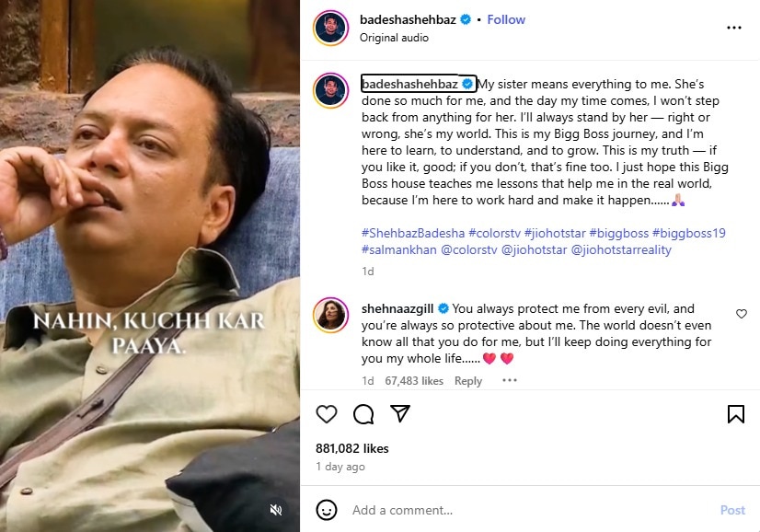
Task: Open comment options three dots
Action: point(510,381)
